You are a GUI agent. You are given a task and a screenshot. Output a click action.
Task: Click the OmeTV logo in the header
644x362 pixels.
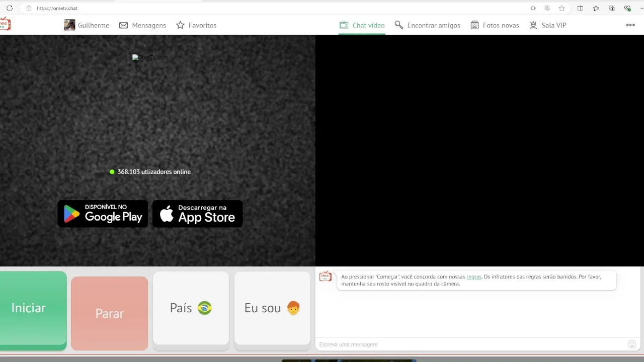(x=5, y=24)
